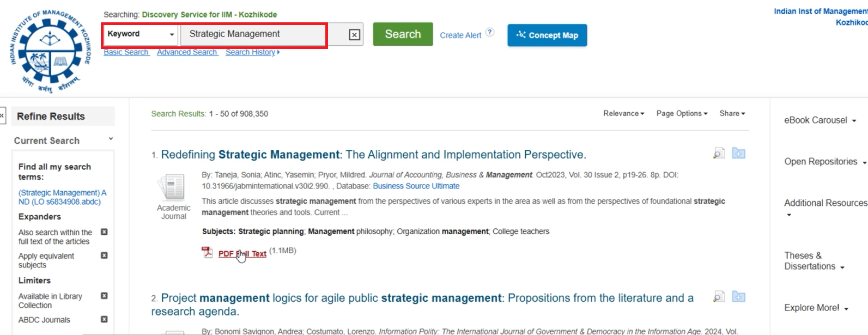
Task: Remove 'Apply equivalent subjects' expander
Action: pos(104,255)
